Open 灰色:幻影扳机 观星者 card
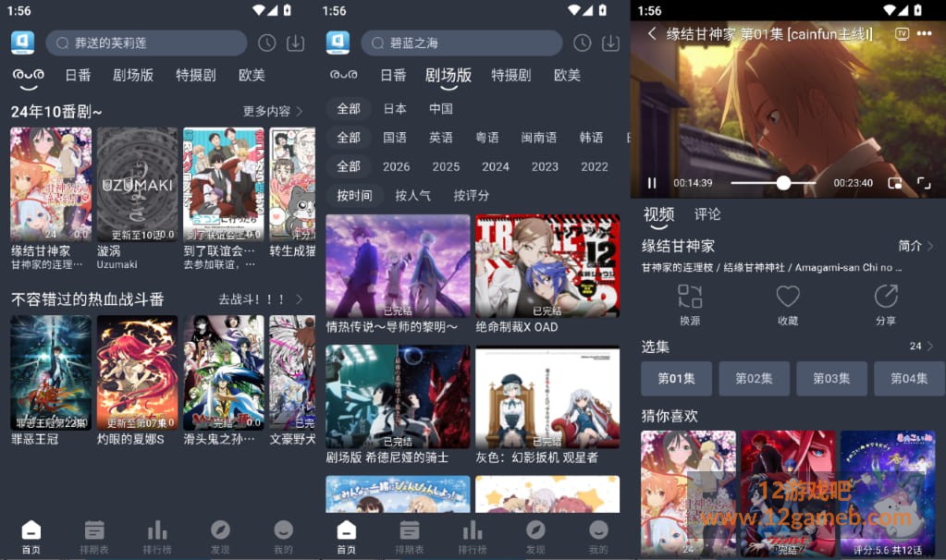 coord(547,396)
